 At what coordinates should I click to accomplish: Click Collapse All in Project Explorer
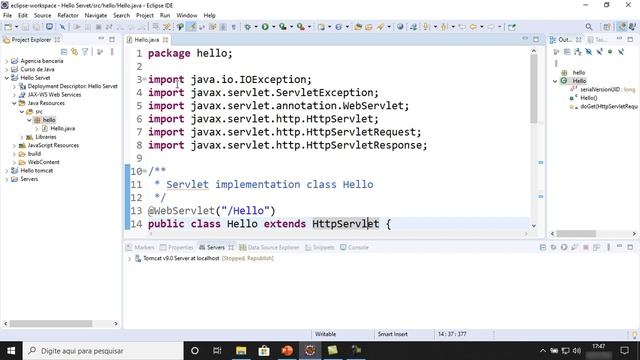pos(64,52)
